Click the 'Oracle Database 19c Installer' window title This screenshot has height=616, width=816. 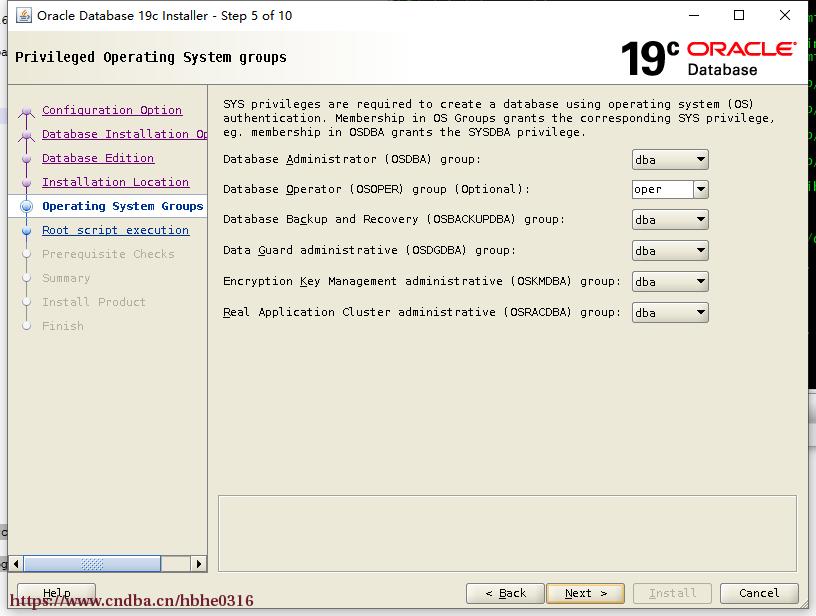(x=164, y=16)
